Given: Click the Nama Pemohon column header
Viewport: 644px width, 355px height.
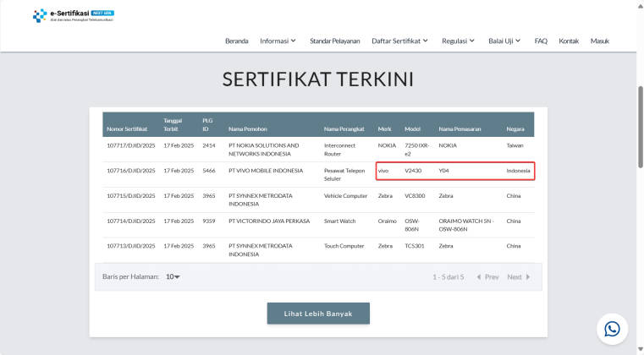Looking at the screenshot, I should [248, 128].
